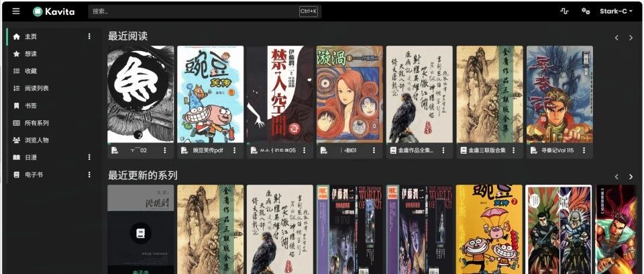Open the 禁入空間 cover thumbnail
This screenshot has height=274, width=644.
tap(280, 94)
